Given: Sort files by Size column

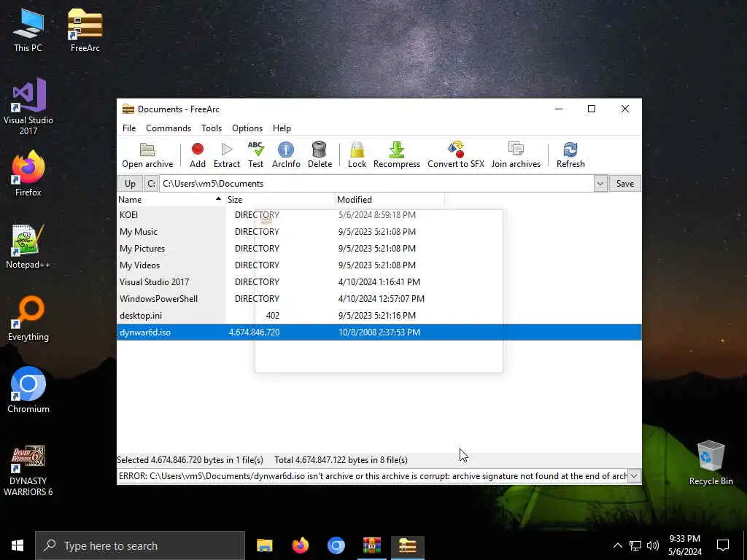Looking at the screenshot, I should (280, 200).
